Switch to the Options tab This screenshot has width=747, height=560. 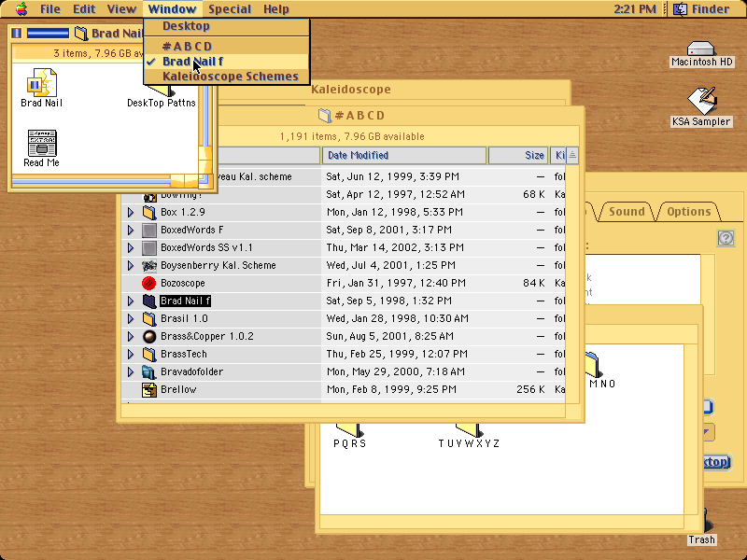688,212
